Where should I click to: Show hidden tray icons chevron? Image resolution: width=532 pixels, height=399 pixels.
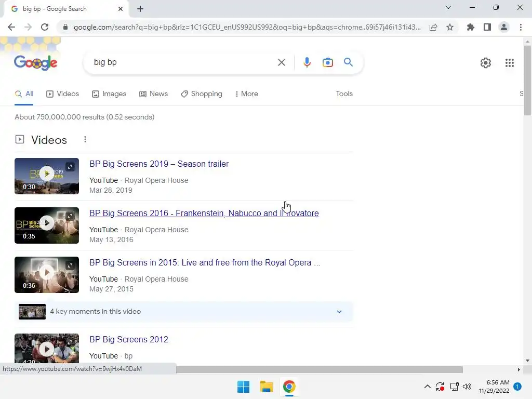tap(428, 387)
